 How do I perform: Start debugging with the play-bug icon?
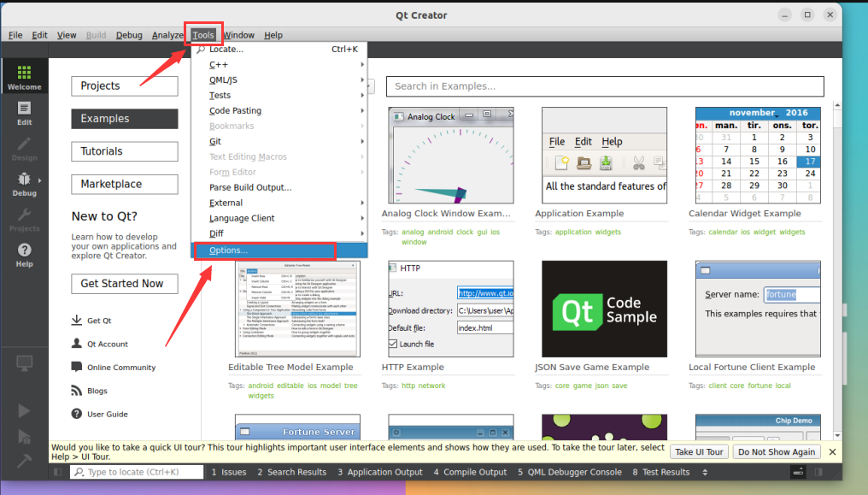(x=24, y=436)
